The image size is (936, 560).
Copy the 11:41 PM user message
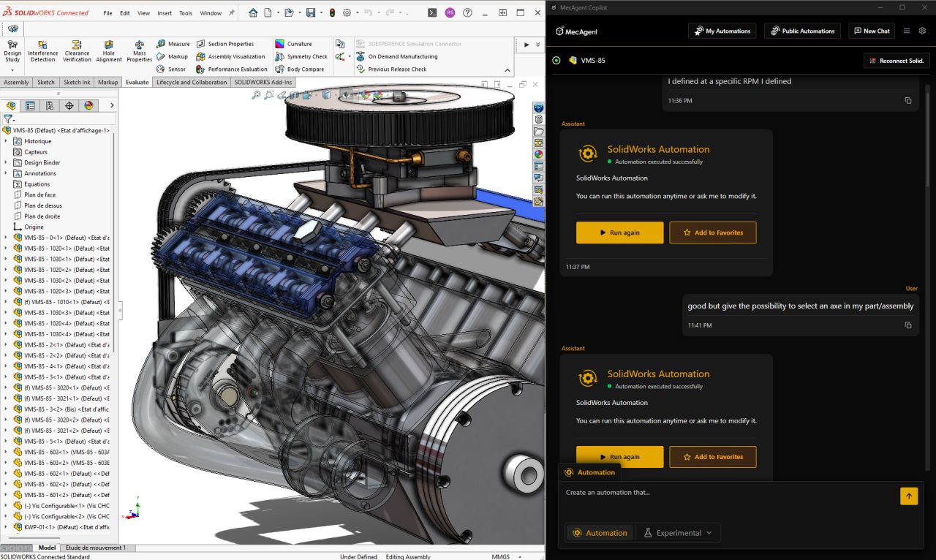click(908, 325)
